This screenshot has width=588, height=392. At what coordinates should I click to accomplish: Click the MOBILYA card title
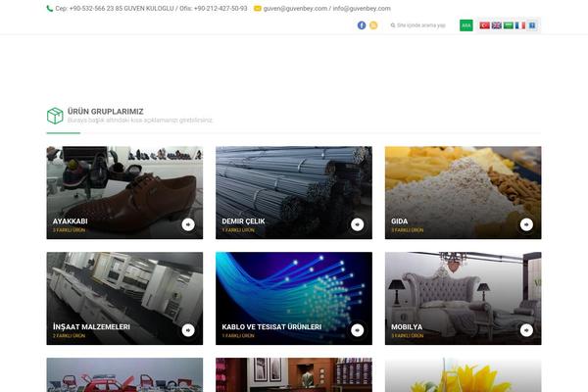pyautogui.click(x=407, y=327)
